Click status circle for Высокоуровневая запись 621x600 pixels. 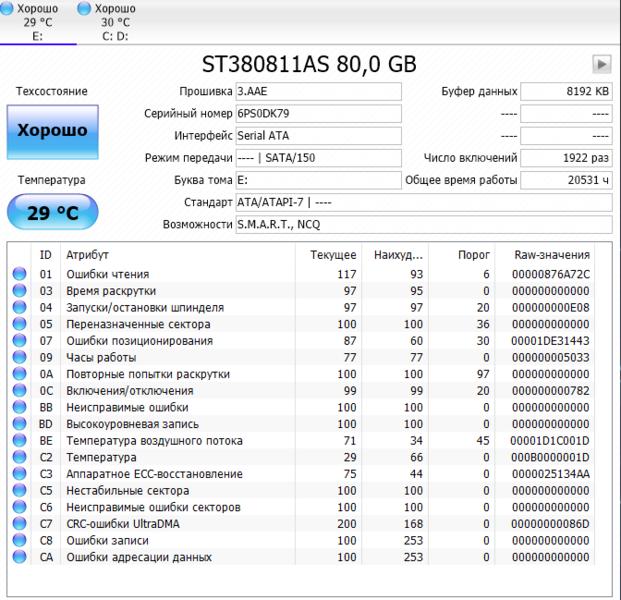tap(19, 423)
